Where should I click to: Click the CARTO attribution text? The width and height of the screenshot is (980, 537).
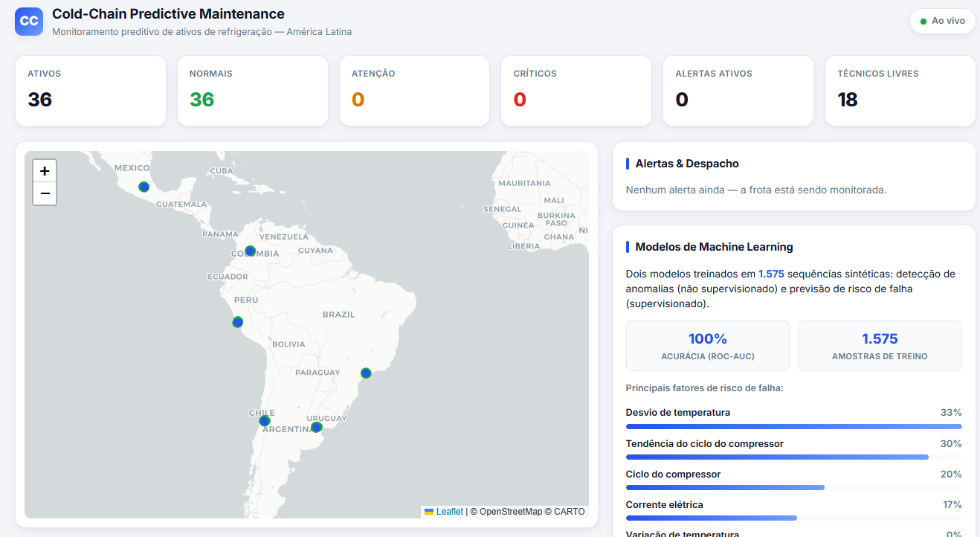pos(569,512)
